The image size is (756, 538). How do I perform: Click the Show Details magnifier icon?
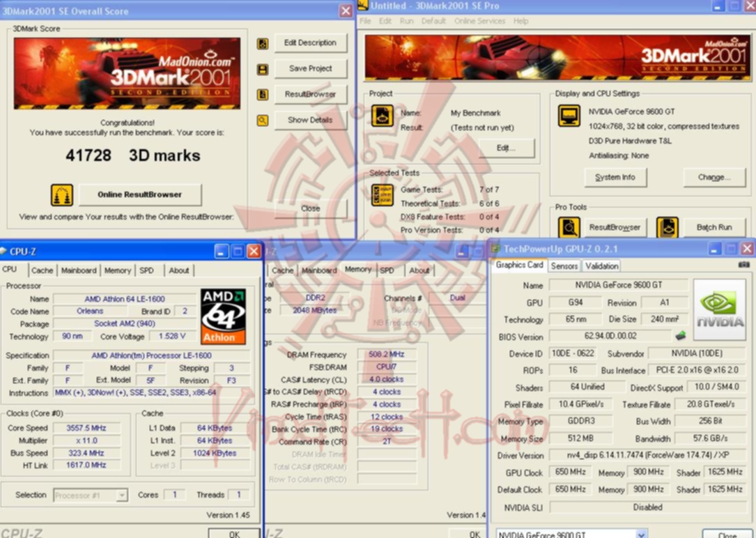coord(263,120)
